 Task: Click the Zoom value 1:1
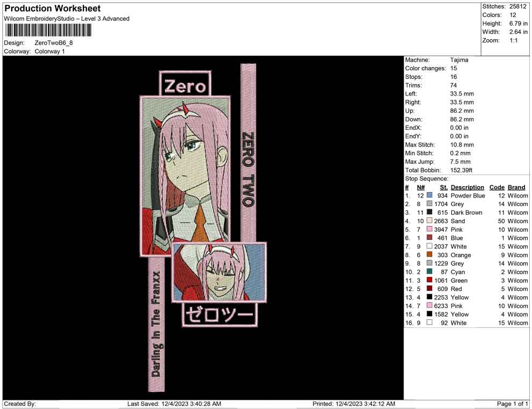pos(513,40)
